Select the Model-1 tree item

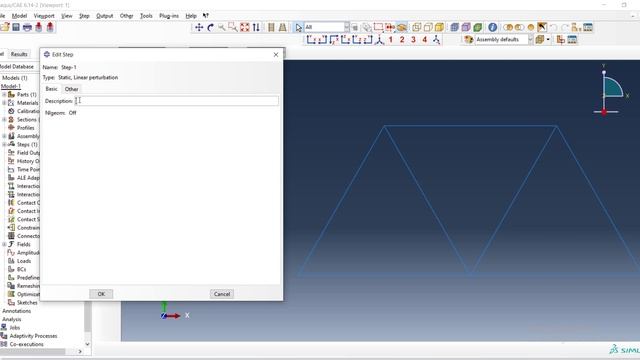pos(11,86)
